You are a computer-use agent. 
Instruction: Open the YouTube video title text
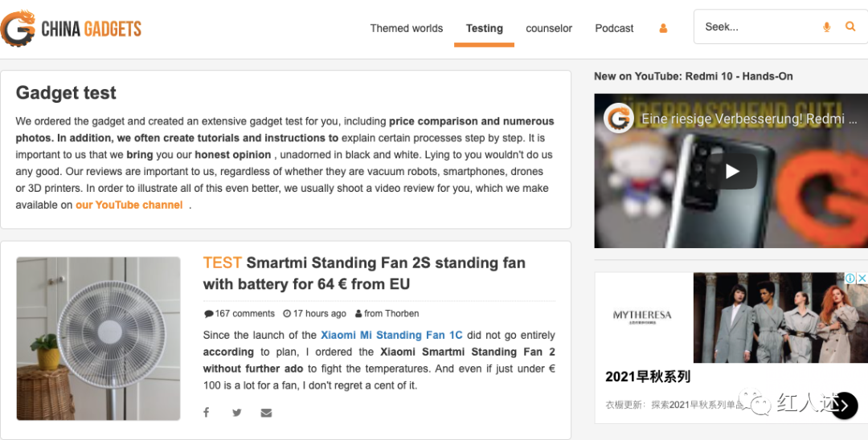(x=749, y=118)
